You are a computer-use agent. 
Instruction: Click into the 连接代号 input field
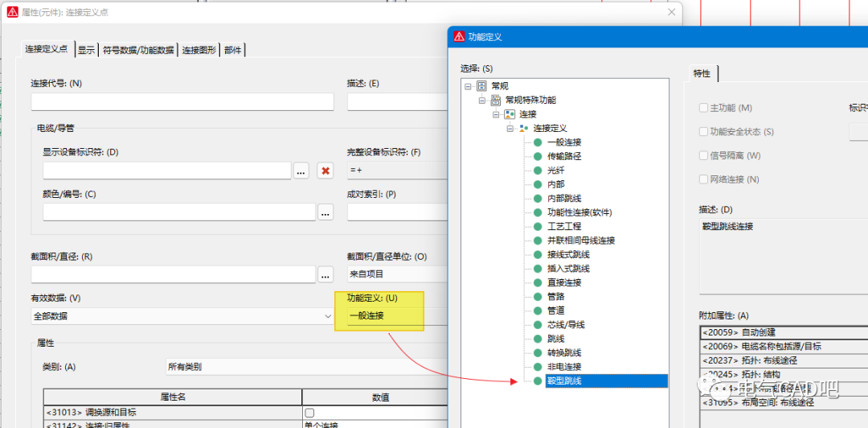coord(182,102)
